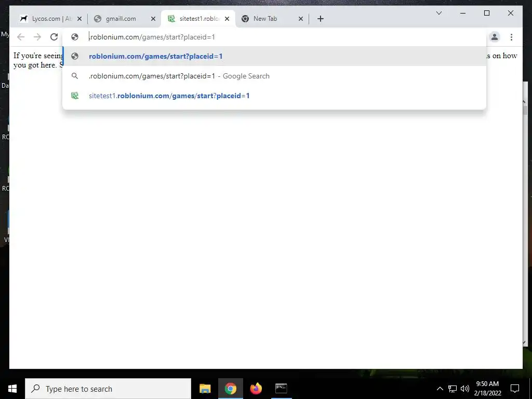Open a new tab with plus button
Viewport: 532px width, 399px height.
pyautogui.click(x=320, y=19)
